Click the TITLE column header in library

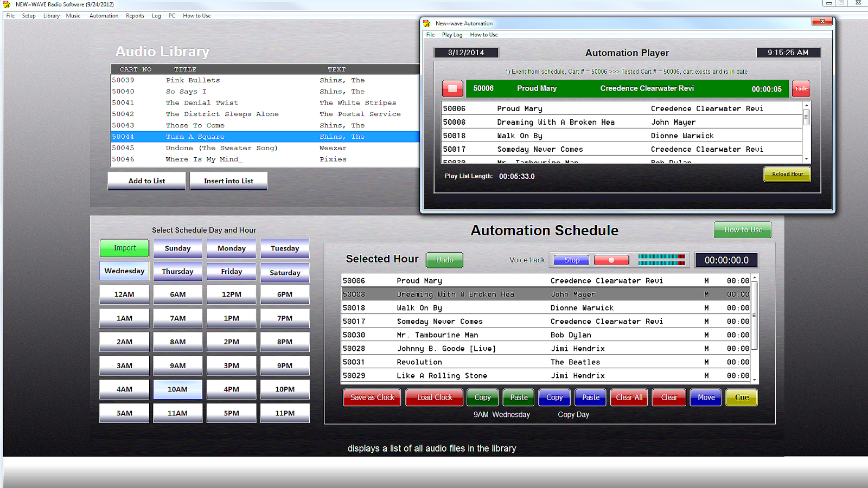click(x=185, y=69)
